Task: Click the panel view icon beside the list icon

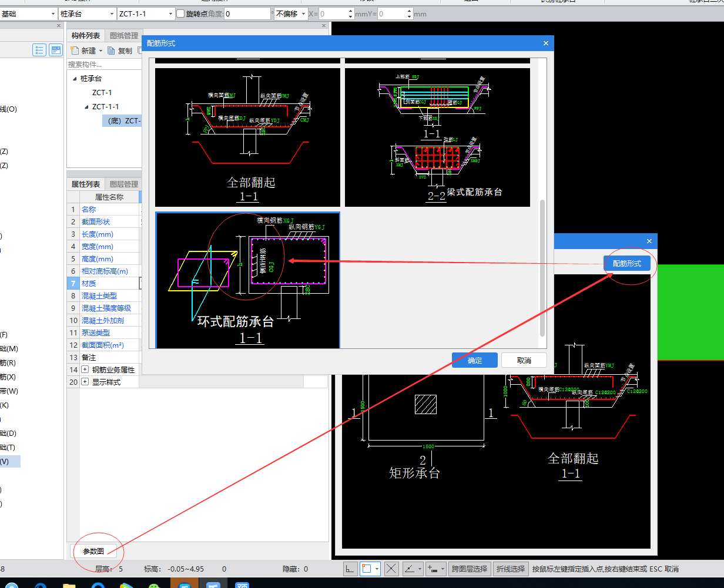Action: 56,50
